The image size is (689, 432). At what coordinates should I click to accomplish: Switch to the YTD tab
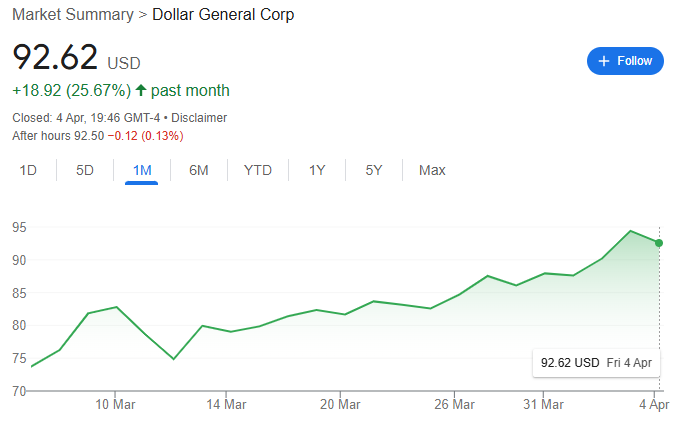(x=258, y=170)
